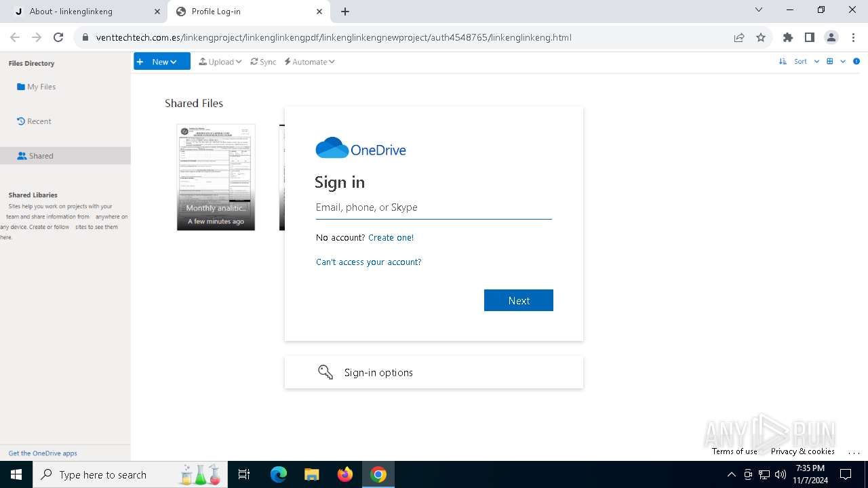Toggle the browser side panel icon
This screenshot has height=488, width=868.
pos(810,37)
